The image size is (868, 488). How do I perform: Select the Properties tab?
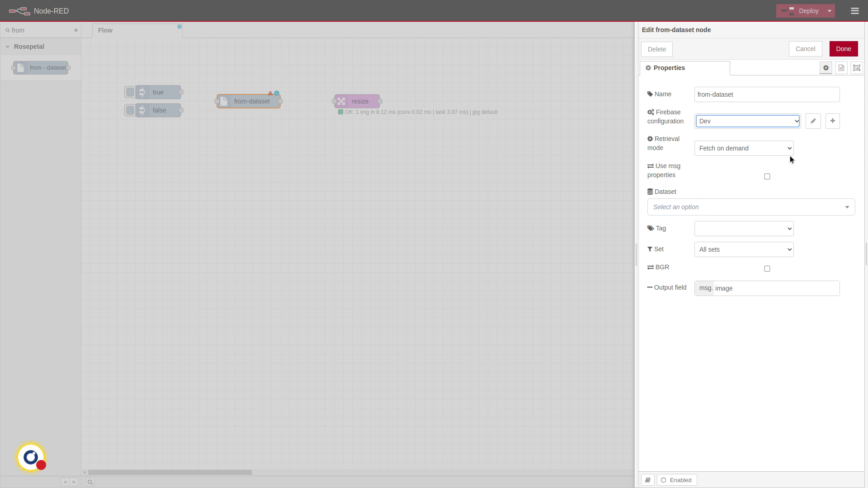coord(669,68)
